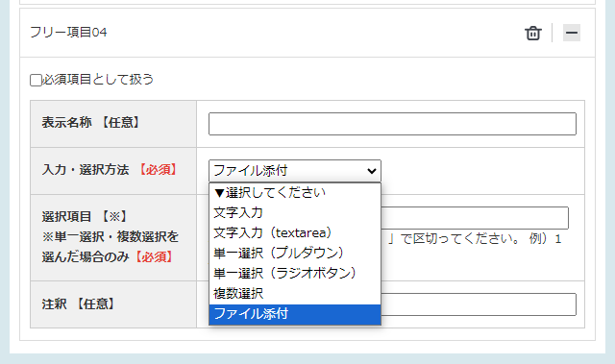The width and height of the screenshot is (615, 364).
Task: Click the 表示名称【任意】label cell
Action: [113, 124]
